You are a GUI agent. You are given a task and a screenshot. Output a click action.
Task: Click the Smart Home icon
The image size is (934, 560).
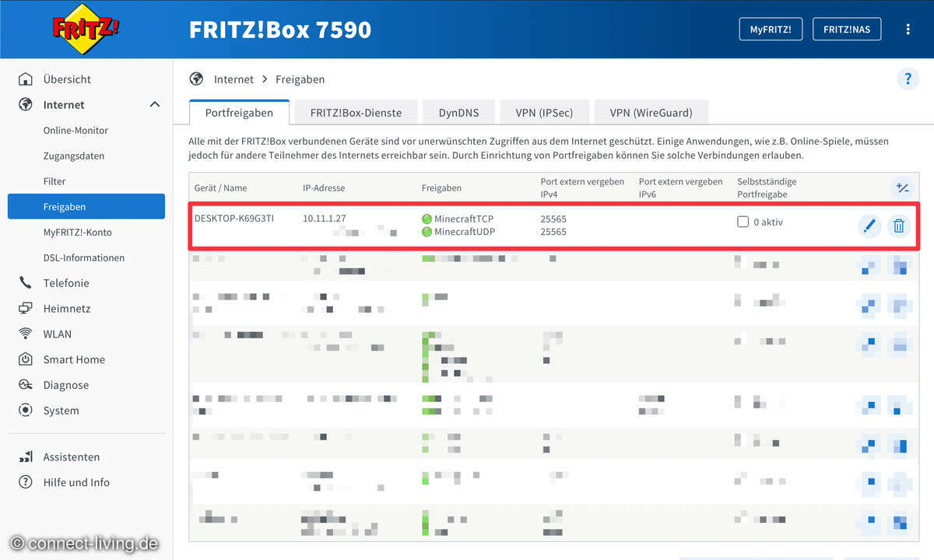coord(26,359)
